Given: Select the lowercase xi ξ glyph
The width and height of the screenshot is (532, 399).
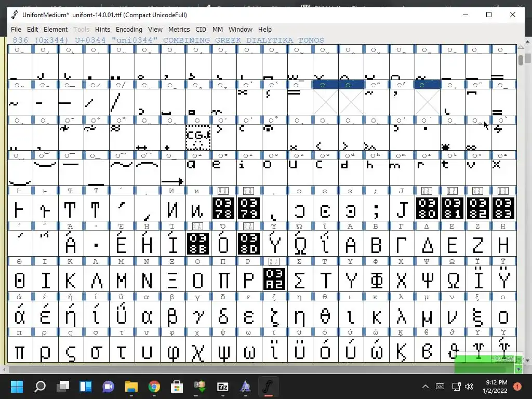Looking at the screenshot, I should [x=478, y=314].
